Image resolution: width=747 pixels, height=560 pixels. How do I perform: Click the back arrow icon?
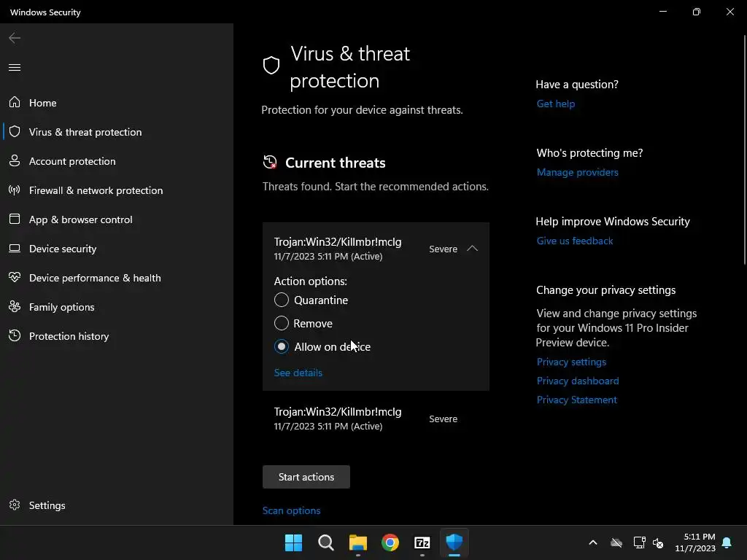(x=15, y=38)
